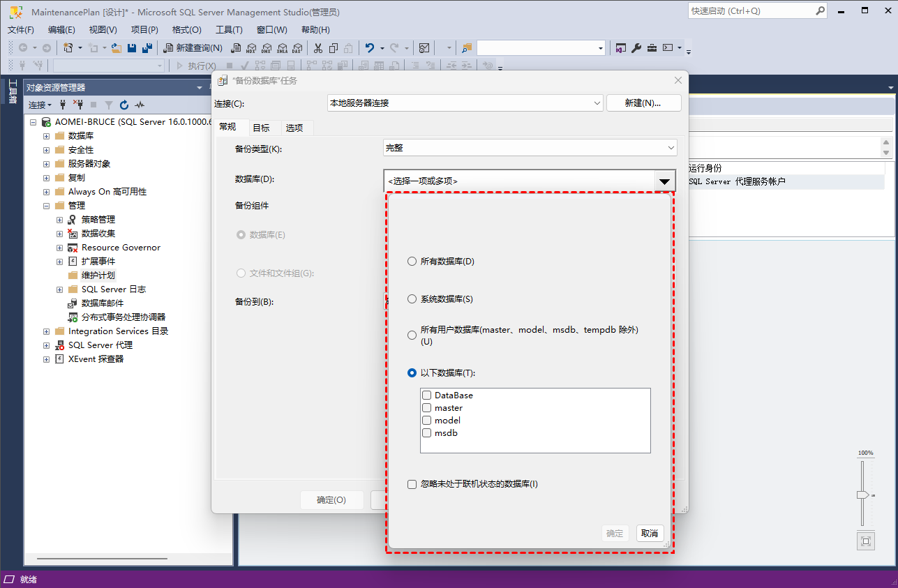Click the Copy icon in the toolbar
The height and width of the screenshot is (588, 898).
334,48
